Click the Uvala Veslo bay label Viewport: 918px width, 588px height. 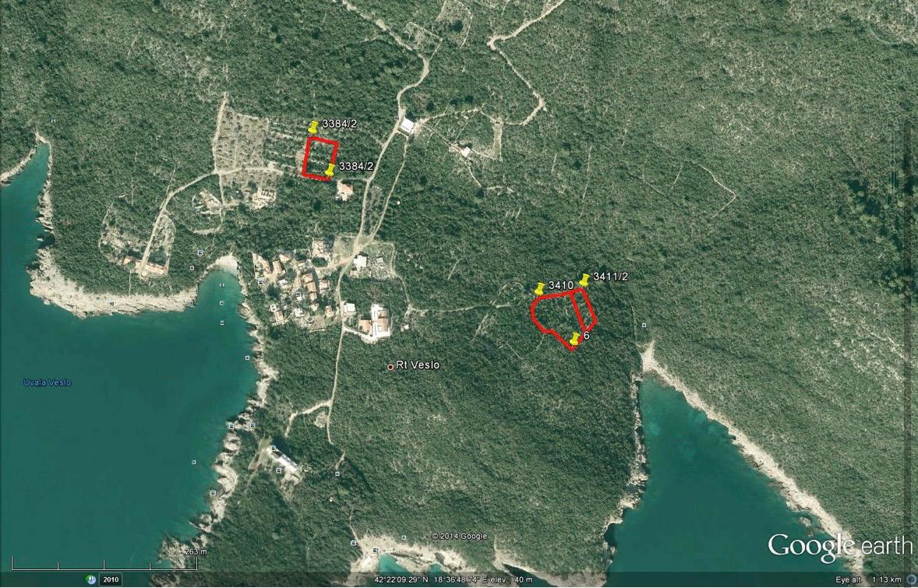tap(47, 382)
